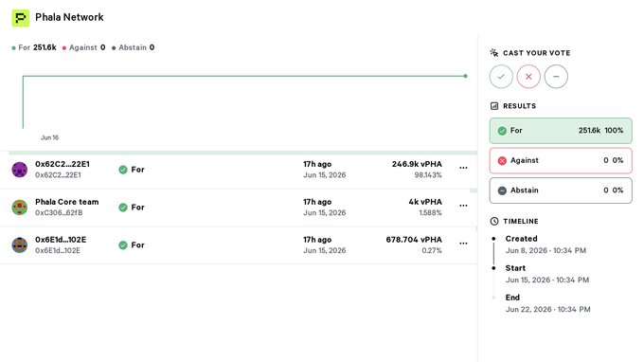Click 17h ago timestamp in 0x62C2...22E1 row
The width and height of the screenshot is (644, 362).
pos(317,164)
